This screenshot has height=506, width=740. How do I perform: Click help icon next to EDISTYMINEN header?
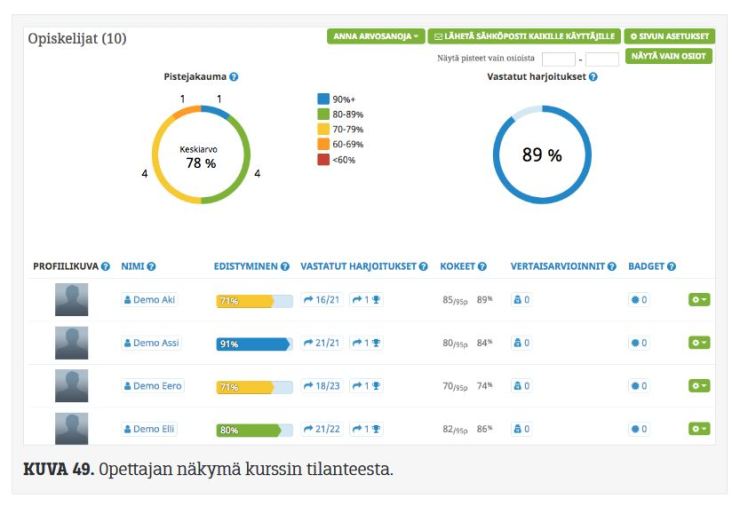tap(285, 267)
